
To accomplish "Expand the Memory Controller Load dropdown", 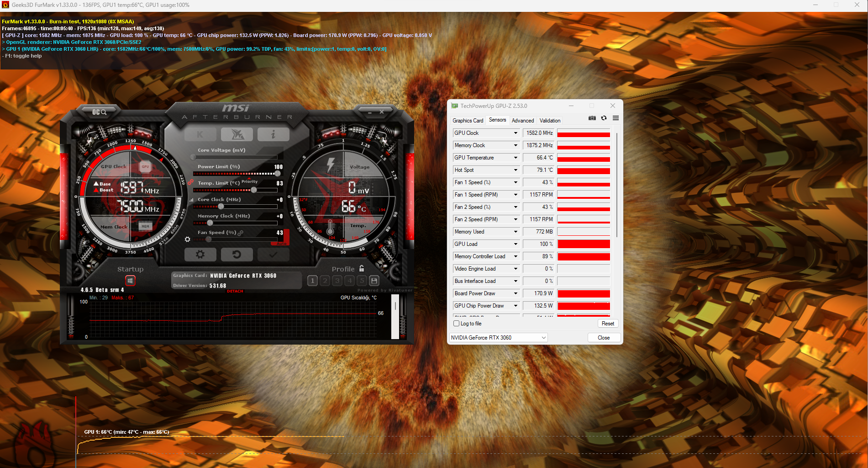I will (516, 256).
